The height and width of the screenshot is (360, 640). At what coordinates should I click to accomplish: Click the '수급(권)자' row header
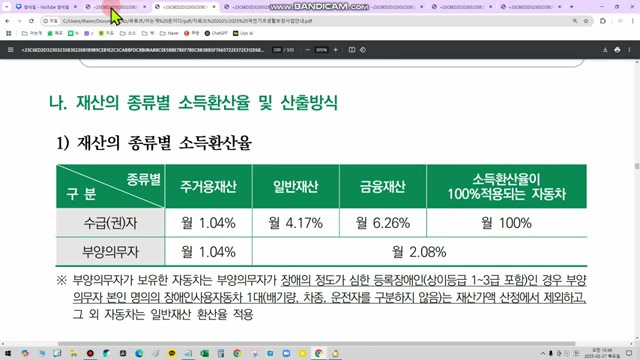click(110, 223)
